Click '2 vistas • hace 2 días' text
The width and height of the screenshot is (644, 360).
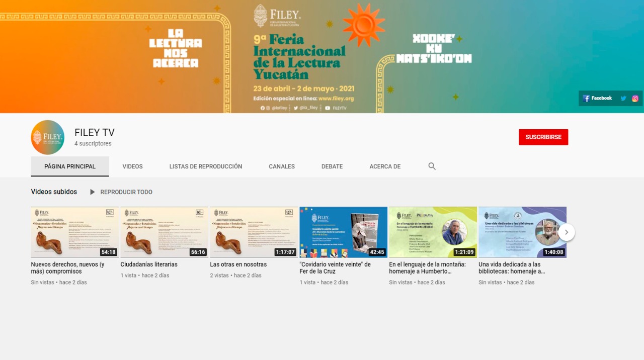pyautogui.click(x=236, y=276)
